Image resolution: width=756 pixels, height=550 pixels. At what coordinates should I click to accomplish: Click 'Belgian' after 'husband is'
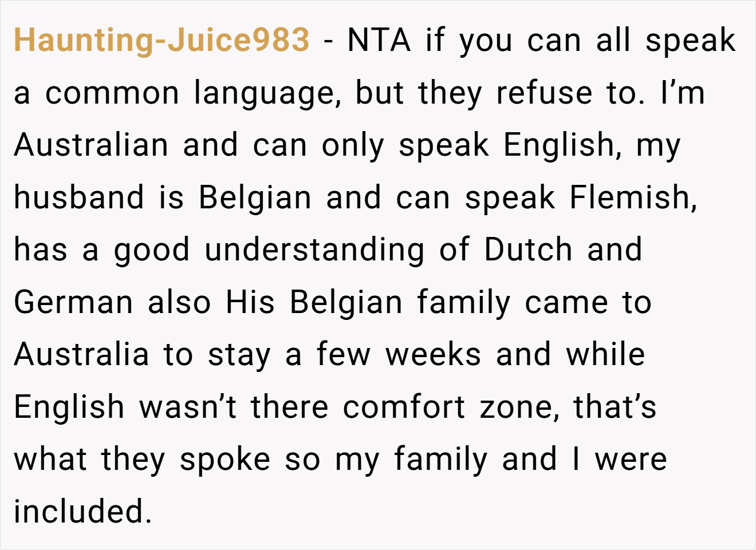(255, 199)
